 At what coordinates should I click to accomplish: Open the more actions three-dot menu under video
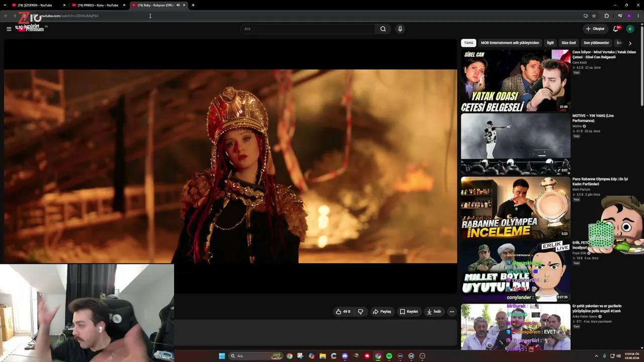pos(452,312)
